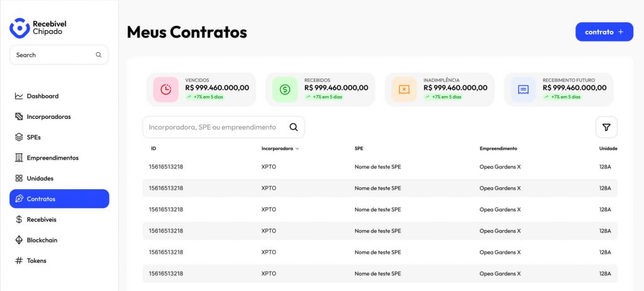Viewport: 644px width, 291px height.
Task: Click the Recebível Chipado logo icon
Action: (x=19, y=28)
